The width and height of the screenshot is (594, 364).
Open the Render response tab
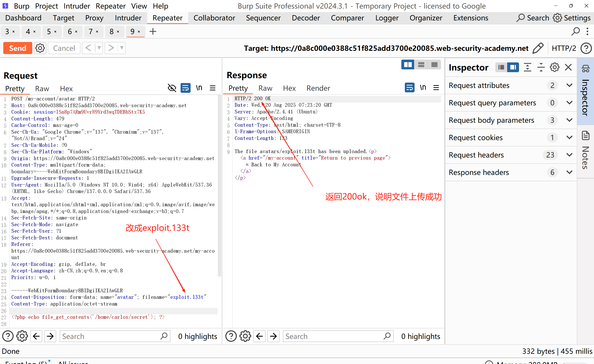(x=318, y=88)
